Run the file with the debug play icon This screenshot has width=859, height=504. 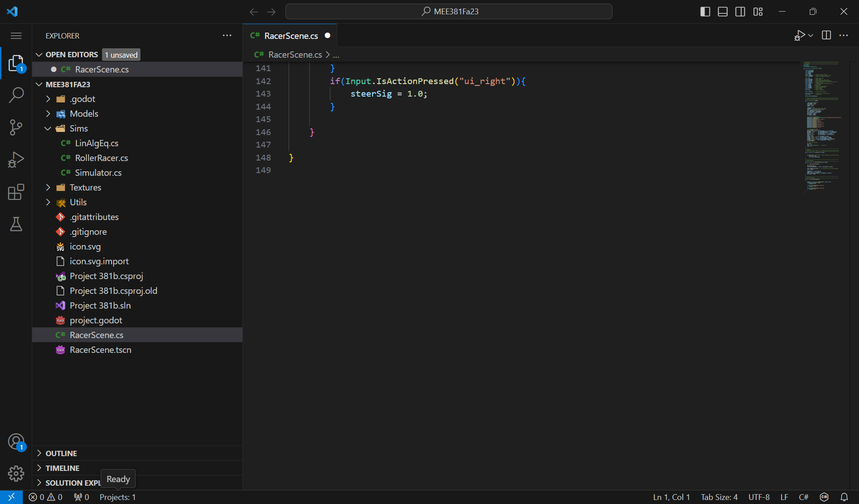(x=799, y=35)
